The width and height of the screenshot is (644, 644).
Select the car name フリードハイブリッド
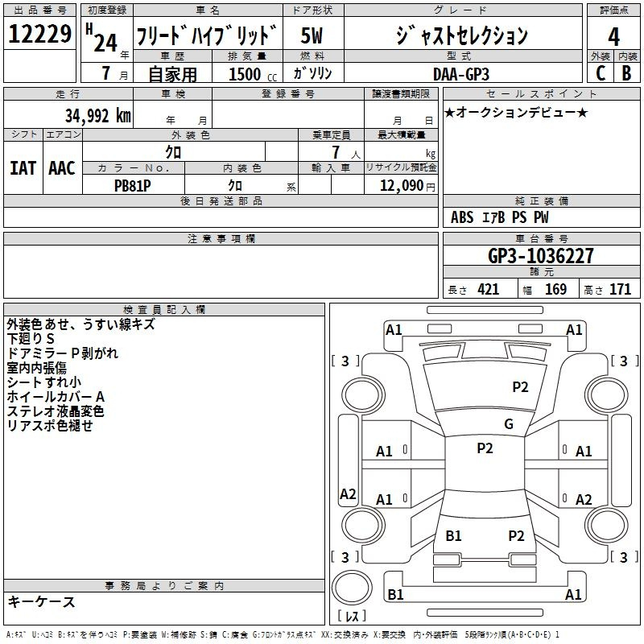207,35
